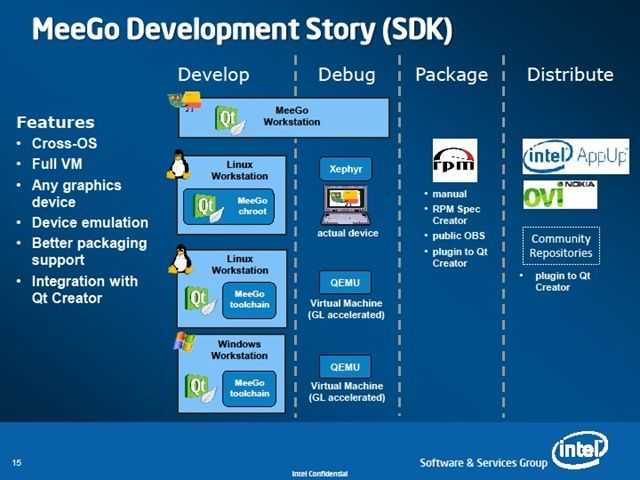Click the Qt logo next to MeeGo chroot

pos(208,208)
